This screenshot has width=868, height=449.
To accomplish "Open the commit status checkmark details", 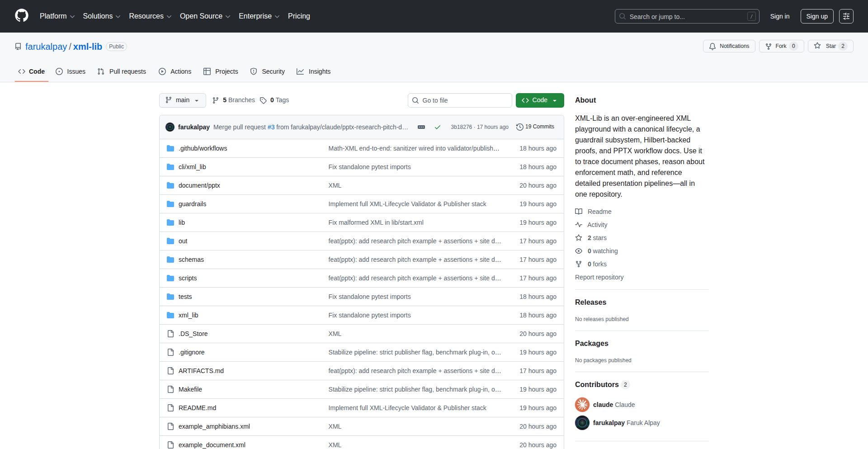I will (x=437, y=127).
